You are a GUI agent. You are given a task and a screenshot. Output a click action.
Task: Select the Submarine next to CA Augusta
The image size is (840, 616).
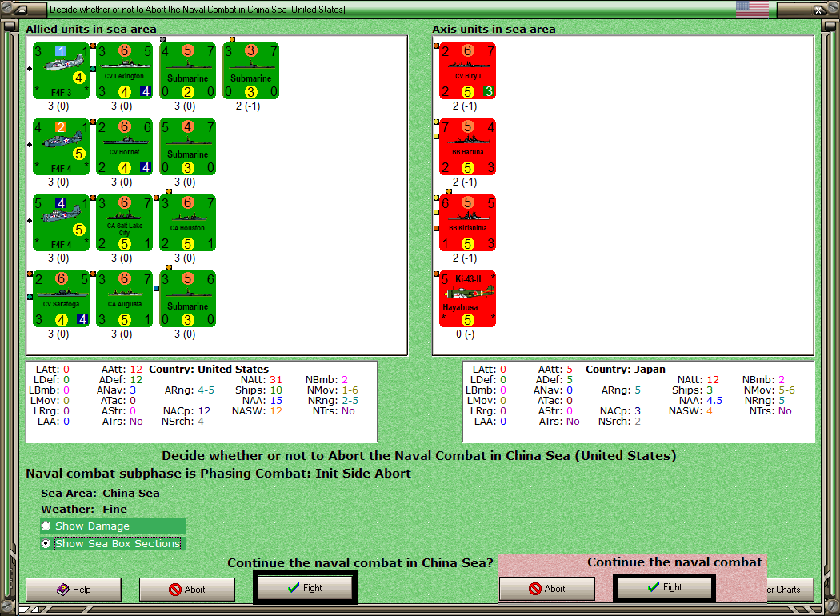click(187, 299)
